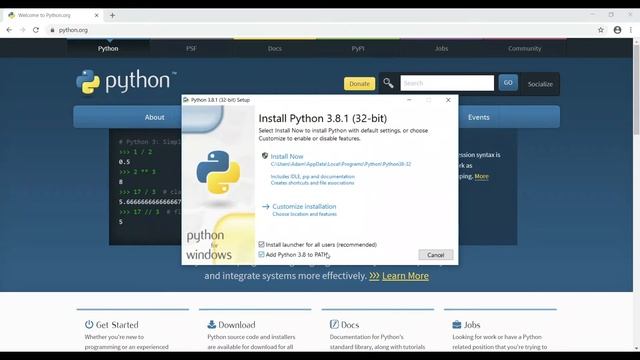Image resolution: width=640 pixels, height=360 pixels.
Task: Select the Jobs top navigation tab
Action: 441,49
